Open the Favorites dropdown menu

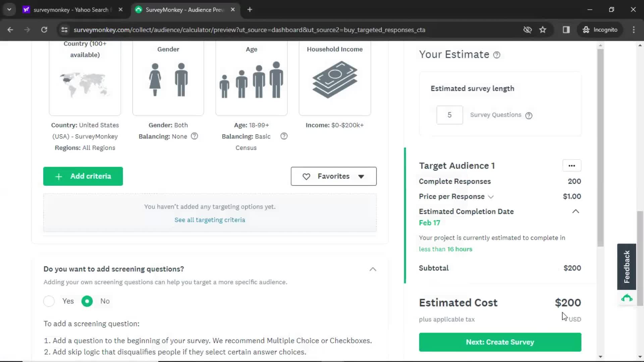(334, 176)
